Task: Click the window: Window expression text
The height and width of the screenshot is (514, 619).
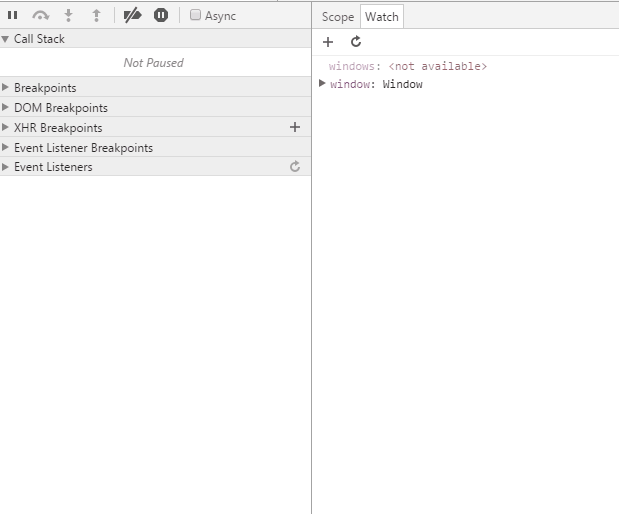Action: click(376, 84)
